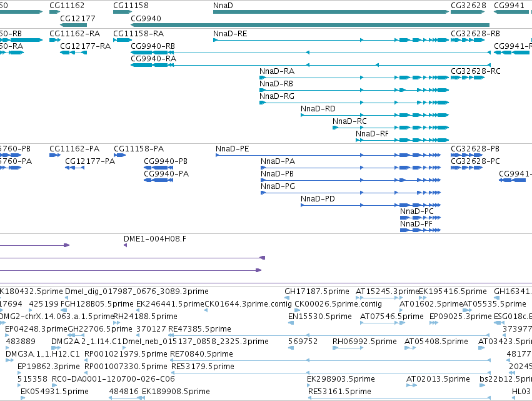Click the EK298903.5prime EST label

(341, 379)
